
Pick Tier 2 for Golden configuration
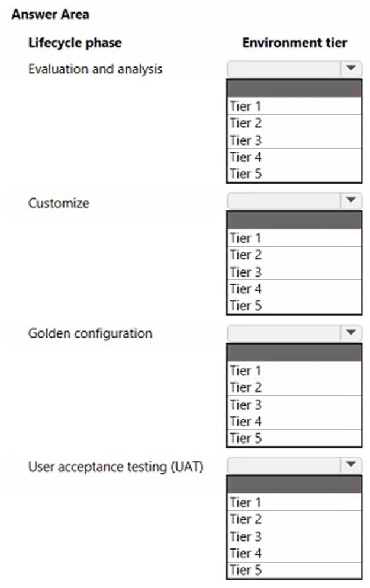[x=294, y=387]
